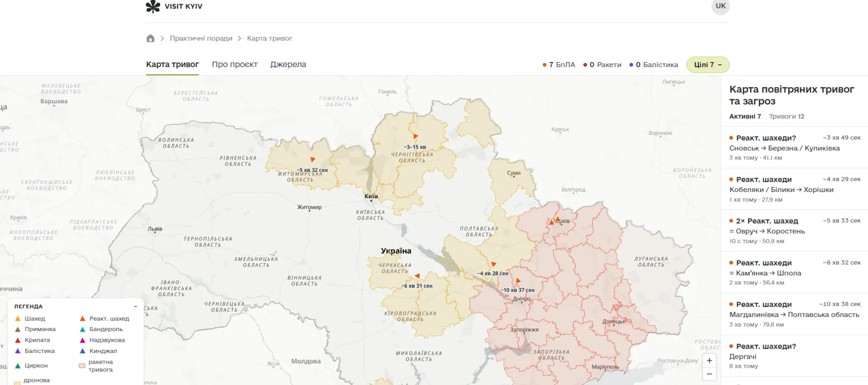868x385 pixels.
Task: Open the Карта тривог breadcrumb link
Action: (270, 38)
